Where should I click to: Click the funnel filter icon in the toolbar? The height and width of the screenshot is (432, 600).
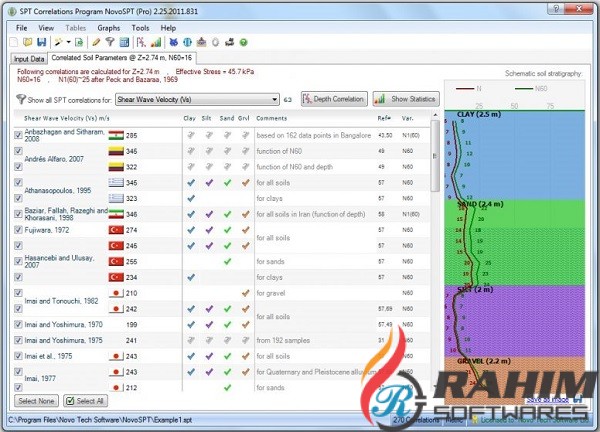tap(110, 42)
